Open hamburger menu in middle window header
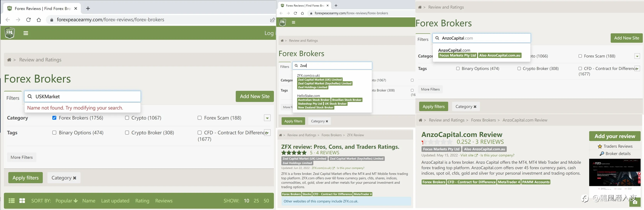644x210 pixels. click(294, 22)
